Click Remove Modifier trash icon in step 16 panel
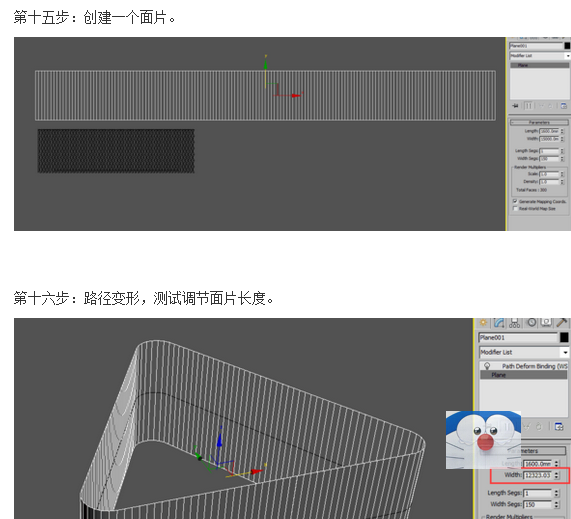Screen dimensions: 571x519 [539, 426]
